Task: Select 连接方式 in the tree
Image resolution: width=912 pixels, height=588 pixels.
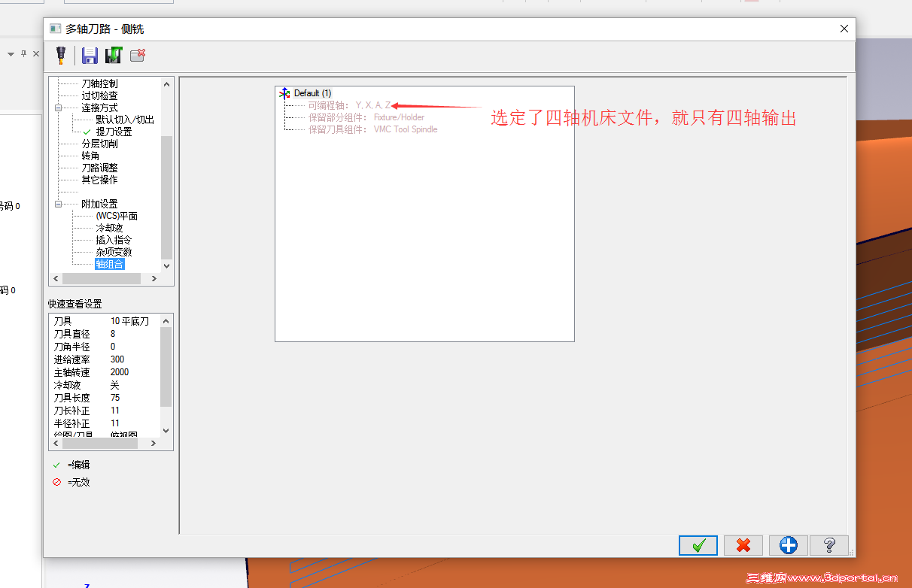Action: coord(99,108)
